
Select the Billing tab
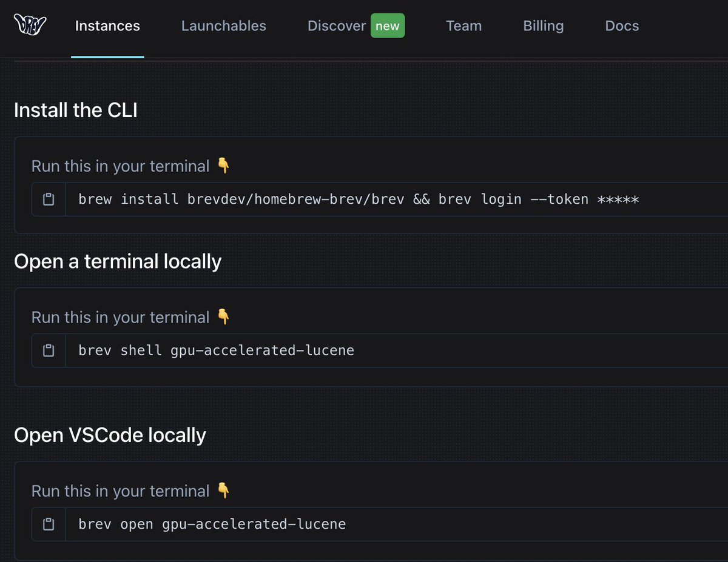click(544, 26)
